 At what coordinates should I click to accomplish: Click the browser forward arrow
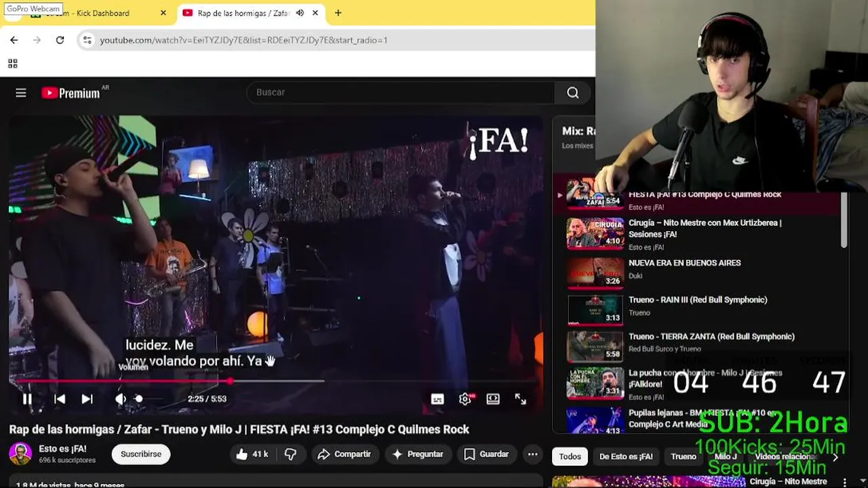tap(37, 40)
